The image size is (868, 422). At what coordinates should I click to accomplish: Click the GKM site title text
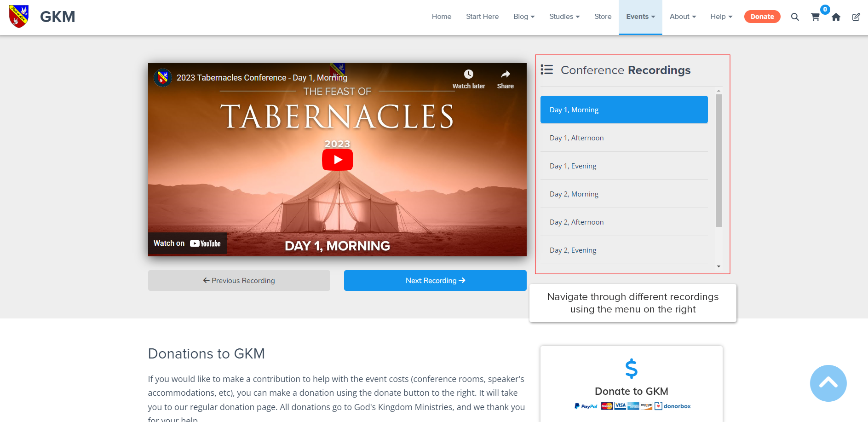[x=57, y=17]
